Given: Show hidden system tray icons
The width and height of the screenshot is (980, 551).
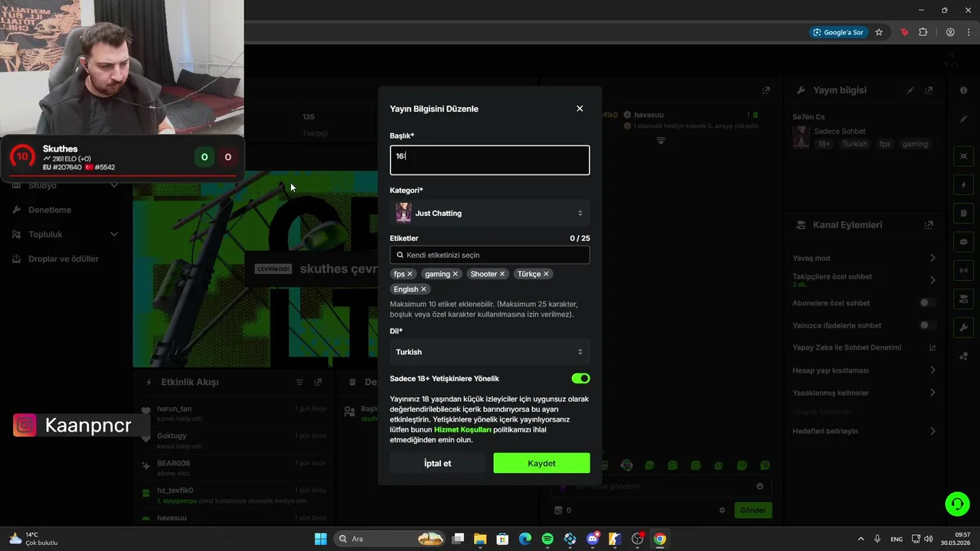Looking at the screenshot, I should [x=861, y=539].
